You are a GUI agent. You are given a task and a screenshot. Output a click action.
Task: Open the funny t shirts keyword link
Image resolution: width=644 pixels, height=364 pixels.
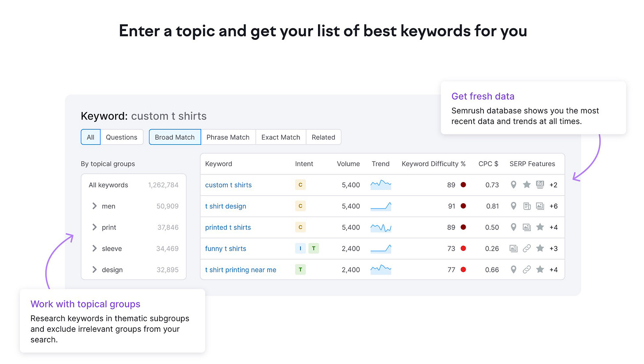pyautogui.click(x=226, y=248)
